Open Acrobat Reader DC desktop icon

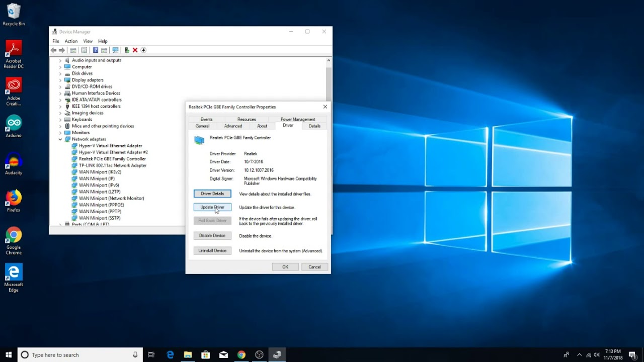(14, 54)
